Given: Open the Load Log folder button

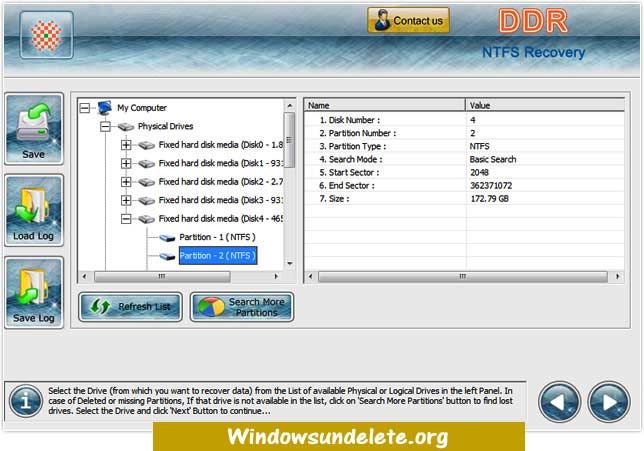Looking at the screenshot, I should (34, 210).
